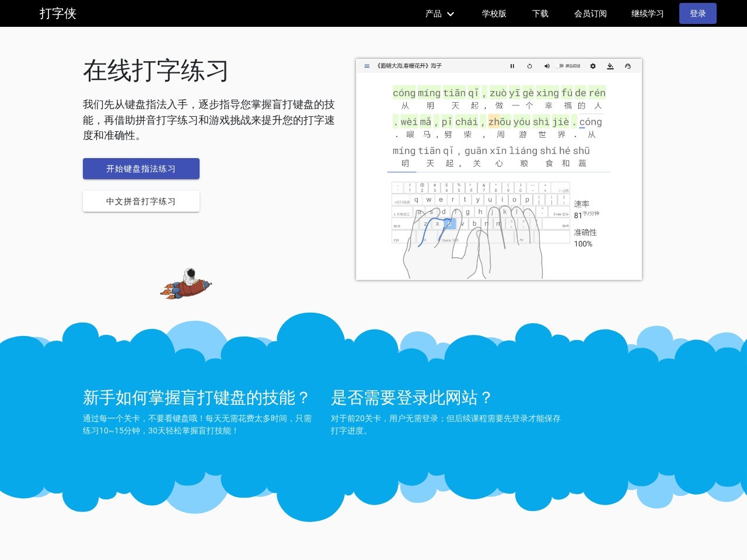Click the 会员订阅 navigation item
This screenshot has height=560, width=747.
590,13
